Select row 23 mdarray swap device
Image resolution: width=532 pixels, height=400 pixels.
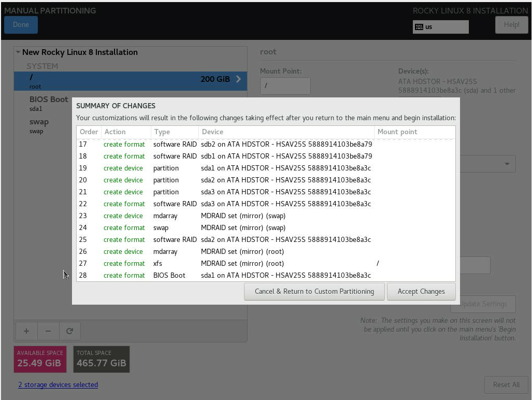click(266, 216)
